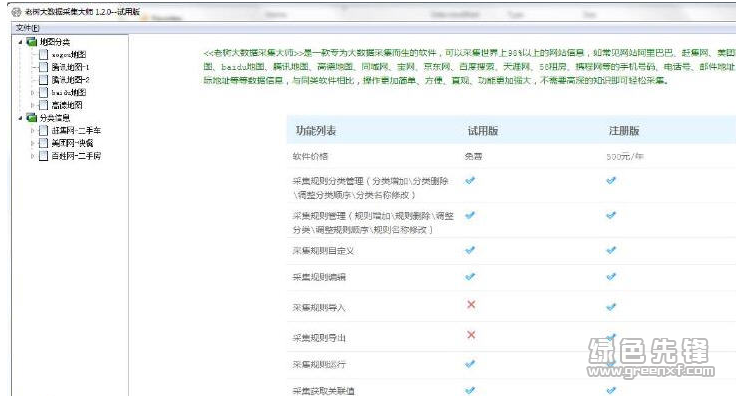736x396 pixels.
Task: Click the green software introduction paragraph
Action: 469,67
